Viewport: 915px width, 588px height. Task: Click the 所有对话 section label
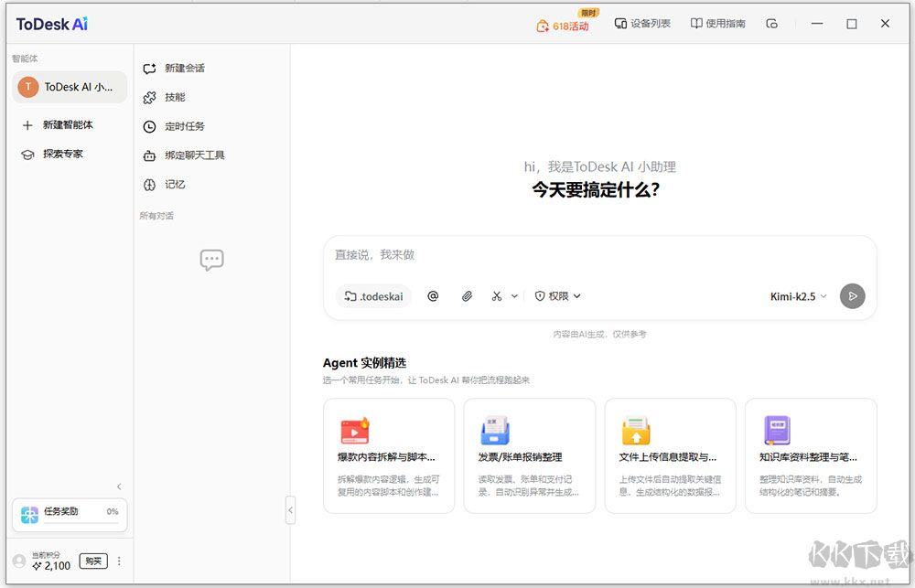coord(156,216)
